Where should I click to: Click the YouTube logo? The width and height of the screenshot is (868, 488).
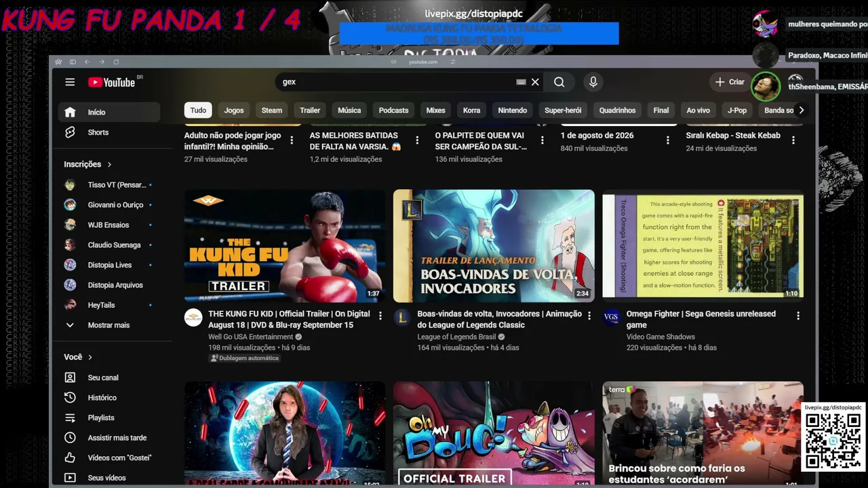click(112, 82)
